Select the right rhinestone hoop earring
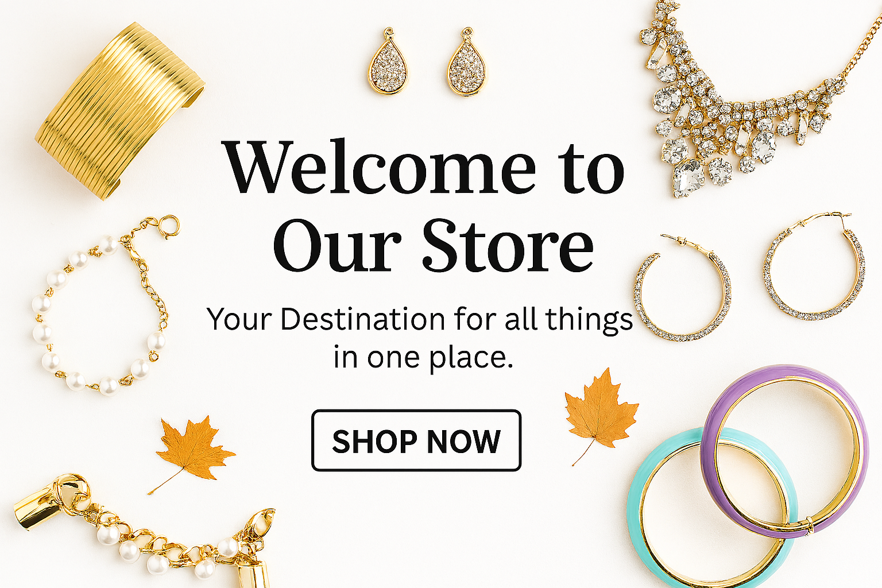The image size is (882, 588). click(x=814, y=266)
